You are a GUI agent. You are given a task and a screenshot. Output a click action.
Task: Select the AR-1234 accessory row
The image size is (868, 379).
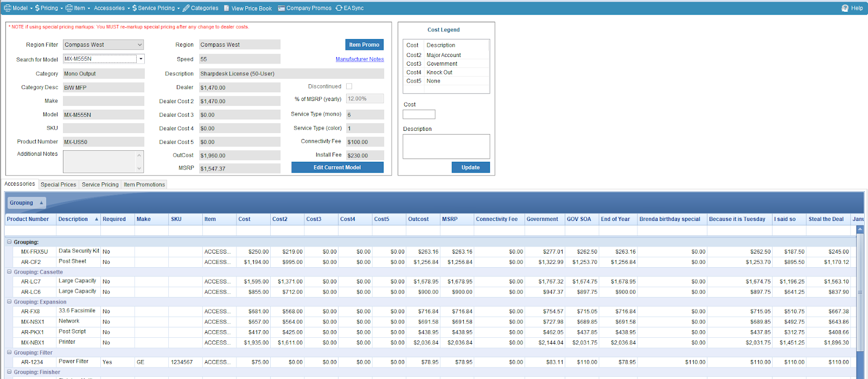point(434,362)
